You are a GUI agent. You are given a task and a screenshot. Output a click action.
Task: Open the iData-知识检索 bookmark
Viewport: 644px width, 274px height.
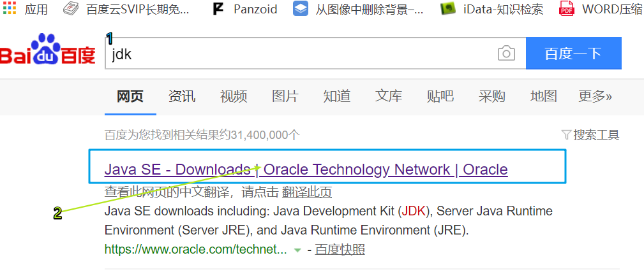tap(491, 9)
